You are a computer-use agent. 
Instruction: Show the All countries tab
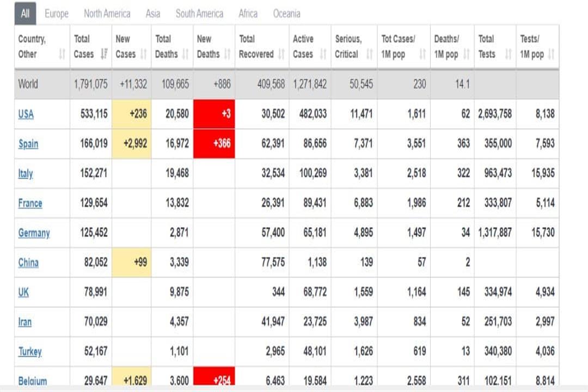(25, 14)
